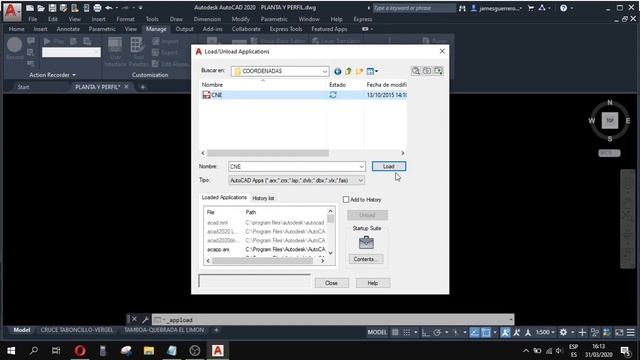Viewport: 640px width, 360px height.
Task: Click the status bar Customization menu icon
Action: [x=631, y=332]
